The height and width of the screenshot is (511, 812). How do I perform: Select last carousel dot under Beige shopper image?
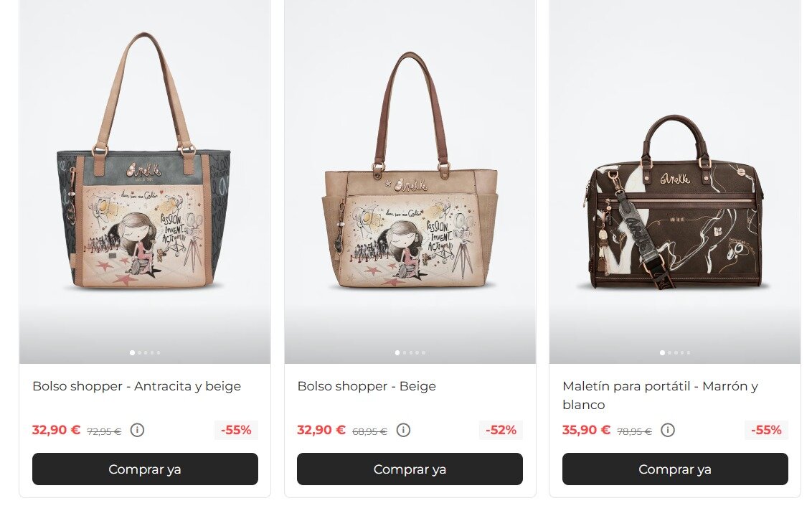(424, 353)
